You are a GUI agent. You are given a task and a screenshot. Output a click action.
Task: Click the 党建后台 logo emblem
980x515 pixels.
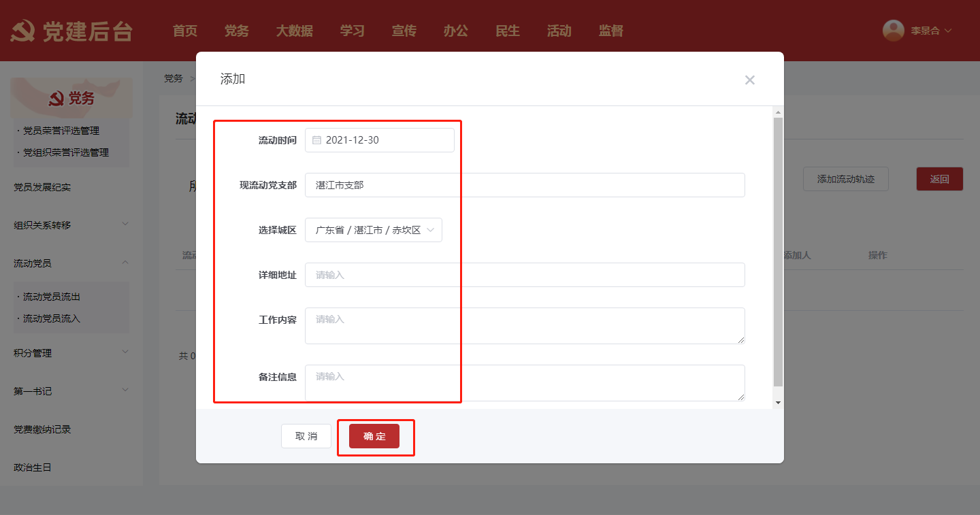23,31
